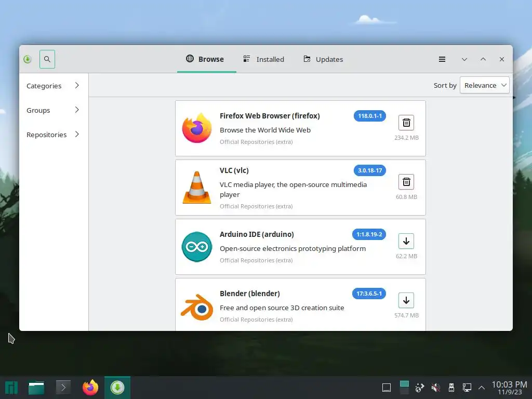The height and width of the screenshot is (399, 532).
Task: Maximize the window with up chevron
Action: click(x=483, y=59)
